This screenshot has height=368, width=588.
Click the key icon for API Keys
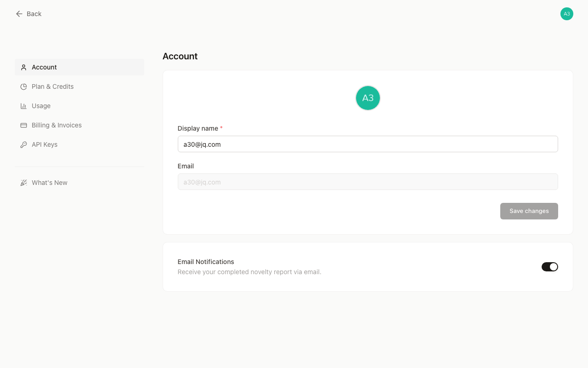click(23, 144)
